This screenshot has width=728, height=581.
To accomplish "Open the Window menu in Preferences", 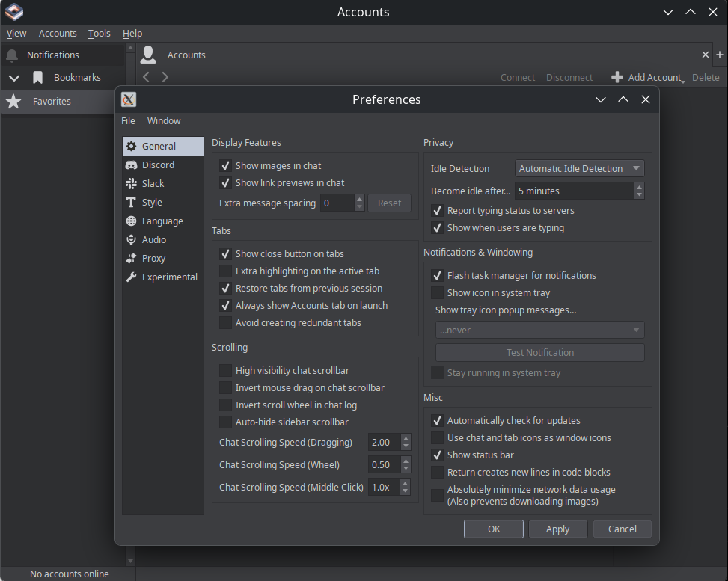I will click(x=164, y=121).
